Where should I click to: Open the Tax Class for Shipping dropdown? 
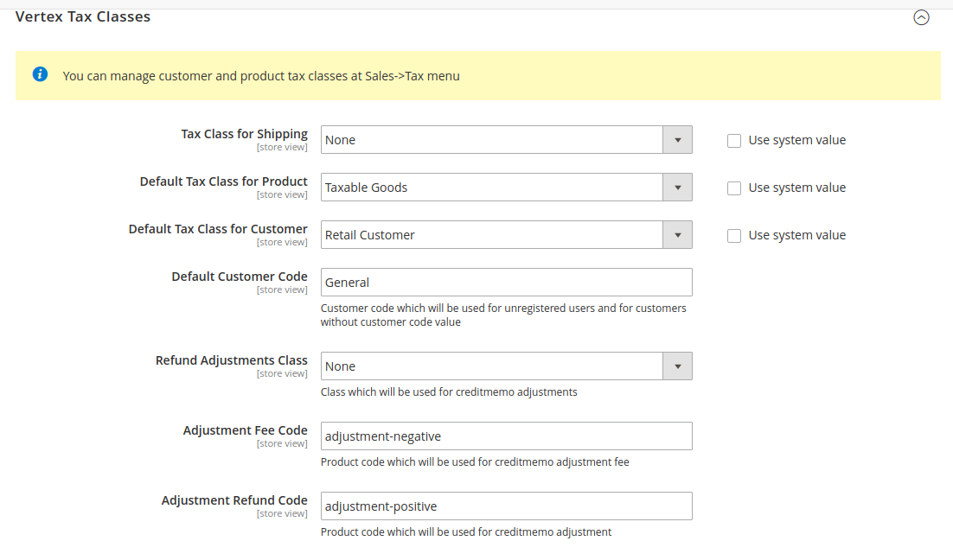tap(677, 139)
